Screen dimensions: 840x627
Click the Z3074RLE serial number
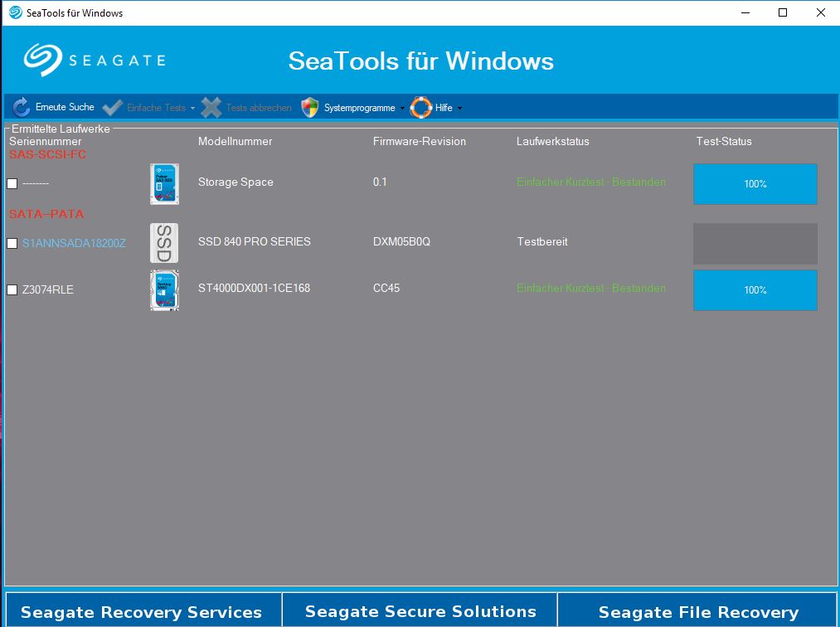coord(47,290)
